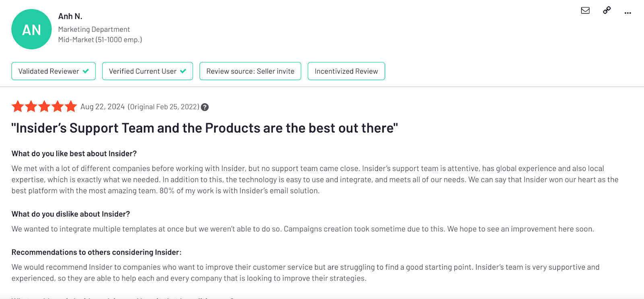Select the Validated Reviewer badge
This screenshot has width=644, height=299.
(x=53, y=71)
